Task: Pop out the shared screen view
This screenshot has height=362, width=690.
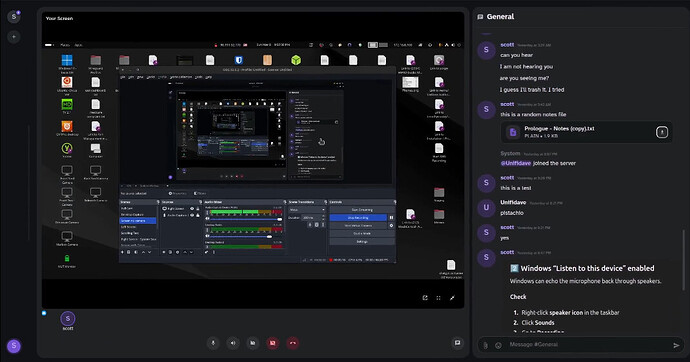Action: point(425,298)
